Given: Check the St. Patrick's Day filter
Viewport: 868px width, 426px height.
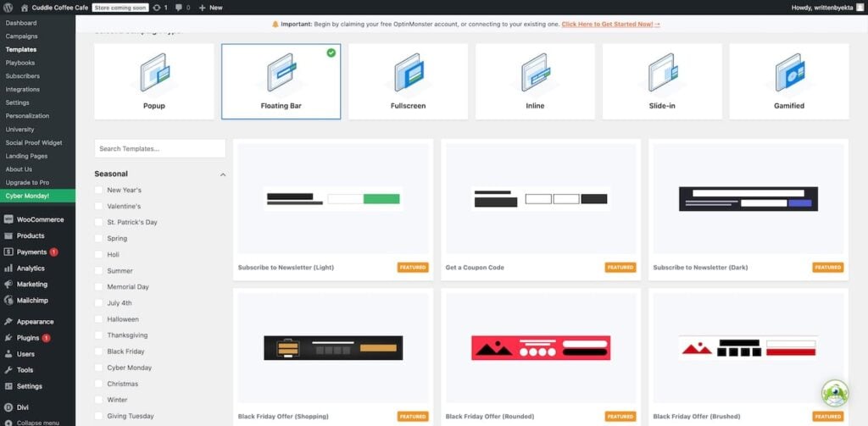Looking at the screenshot, I should (x=98, y=222).
